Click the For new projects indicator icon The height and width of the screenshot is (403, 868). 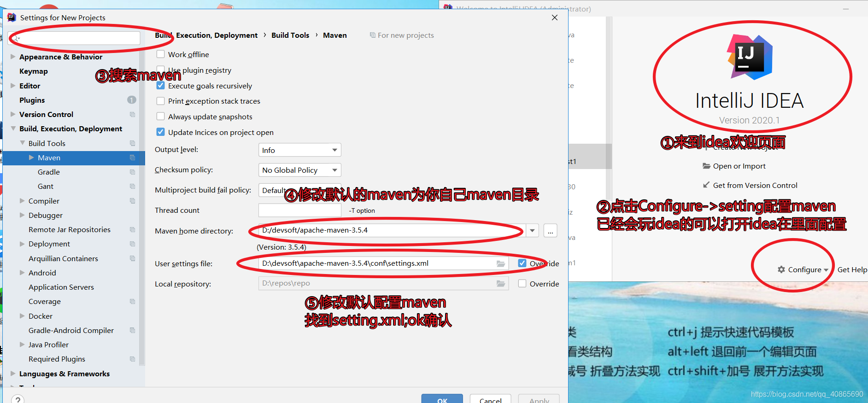pos(372,35)
